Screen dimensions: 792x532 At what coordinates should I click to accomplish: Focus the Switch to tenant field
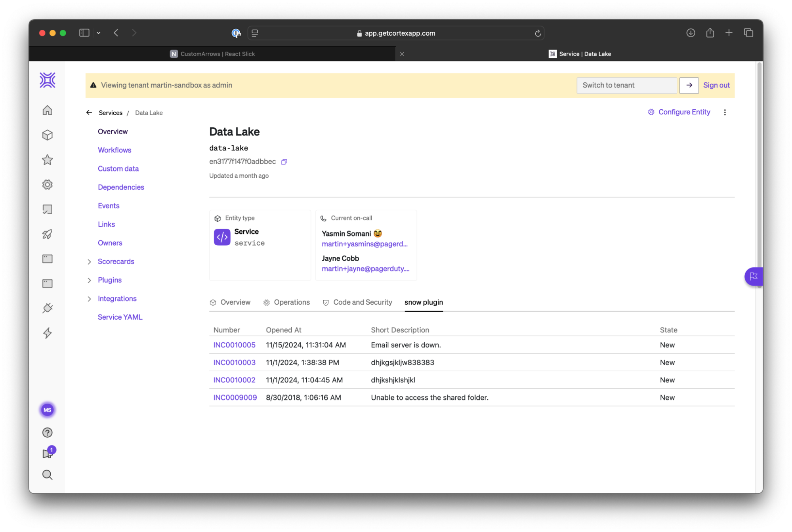click(626, 85)
